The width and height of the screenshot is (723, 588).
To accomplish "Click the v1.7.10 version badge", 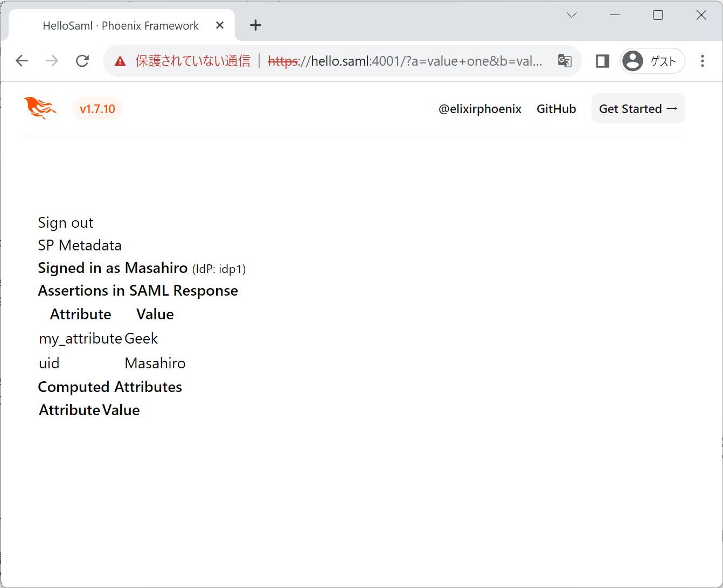I will 98,109.
